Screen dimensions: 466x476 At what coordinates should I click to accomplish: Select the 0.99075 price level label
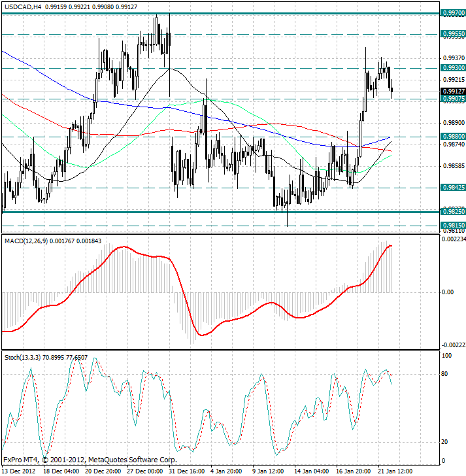(x=453, y=99)
